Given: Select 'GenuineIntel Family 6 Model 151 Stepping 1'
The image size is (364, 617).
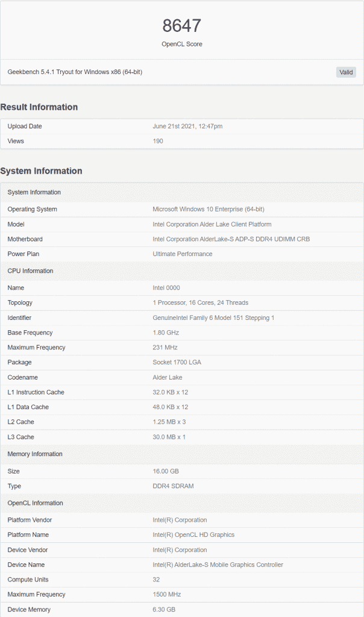Looking at the screenshot, I should pyautogui.click(x=214, y=318).
